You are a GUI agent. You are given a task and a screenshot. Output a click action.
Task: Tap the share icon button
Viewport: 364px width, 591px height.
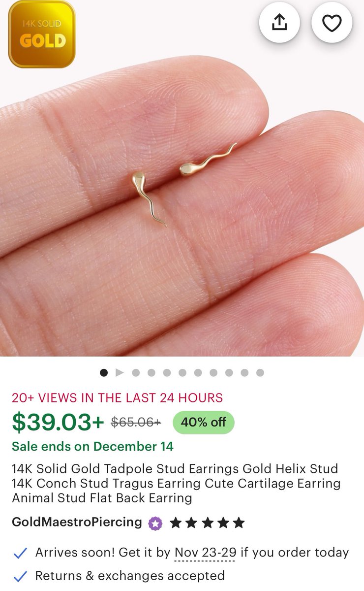[279, 23]
